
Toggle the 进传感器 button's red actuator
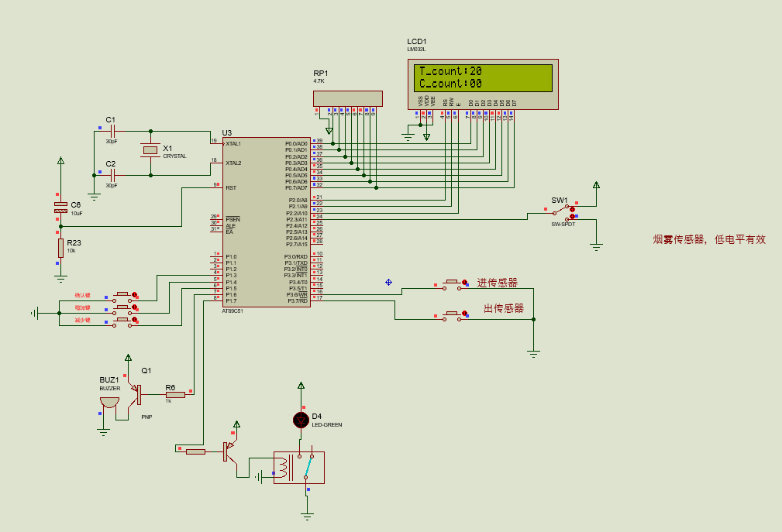(464, 283)
